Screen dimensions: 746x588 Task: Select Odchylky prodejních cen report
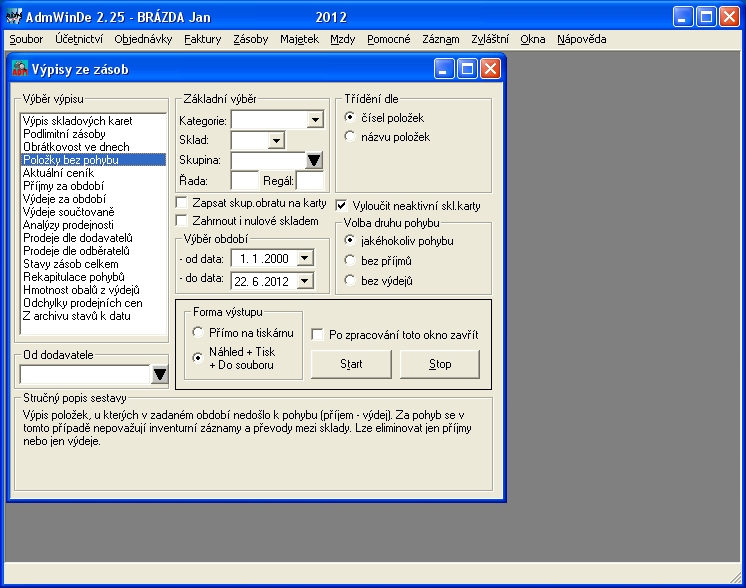[94, 303]
